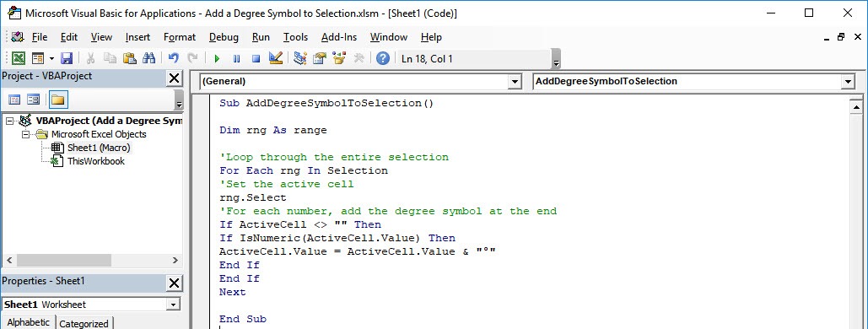Open the View menu
The width and height of the screenshot is (868, 329).
101,37
